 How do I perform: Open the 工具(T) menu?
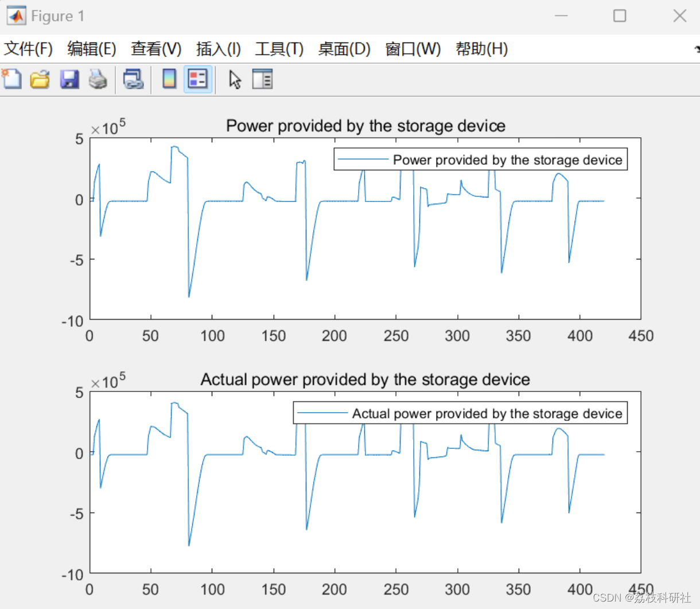pyautogui.click(x=279, y=49)
